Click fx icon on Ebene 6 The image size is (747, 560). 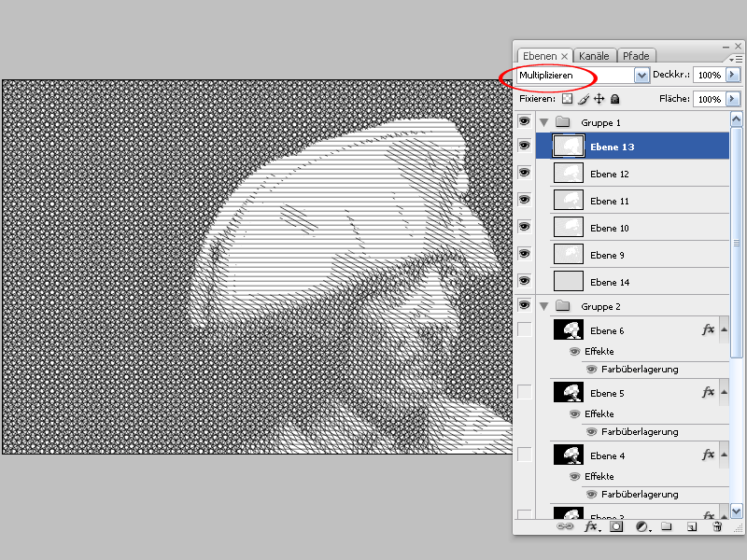click(709, 329)
